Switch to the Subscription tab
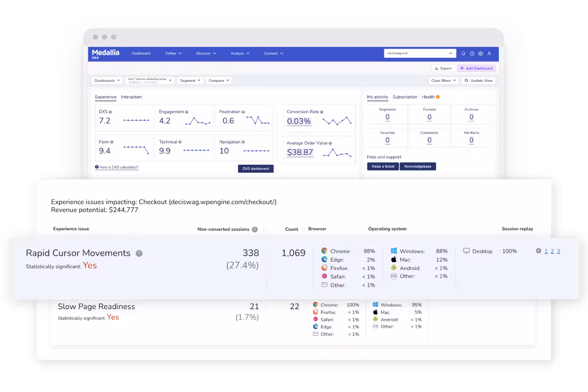The height and width of the screenshot is (392, 588). point(405,97)
